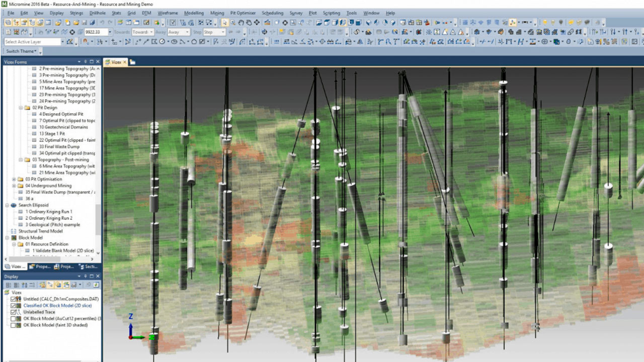Image resolution: width=644 pixels, height=362 pixels.
Task: Click the zoom magnifier tool icon
Action: pos(233,23)
